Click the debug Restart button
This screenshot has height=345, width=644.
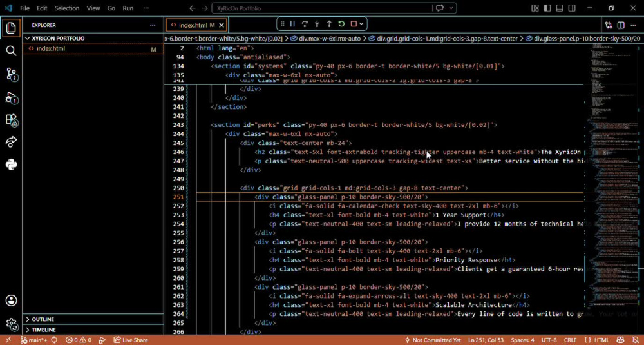point(341,24)
